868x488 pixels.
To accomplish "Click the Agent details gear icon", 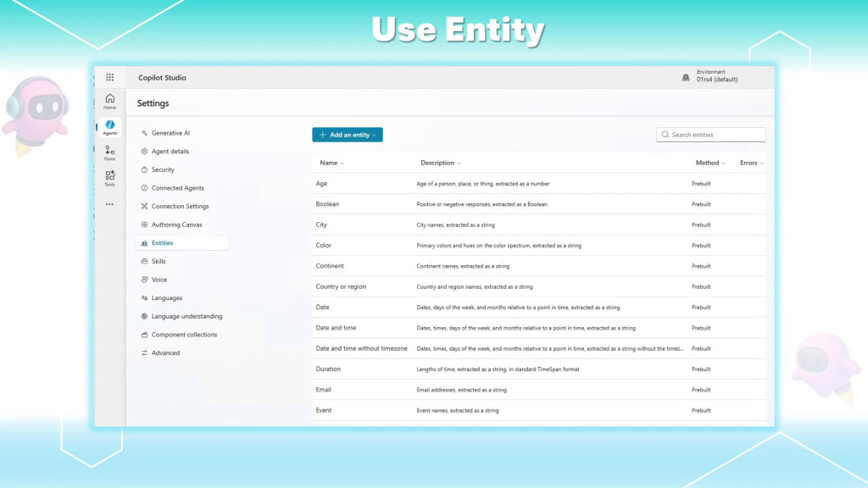I will point(144,151).
